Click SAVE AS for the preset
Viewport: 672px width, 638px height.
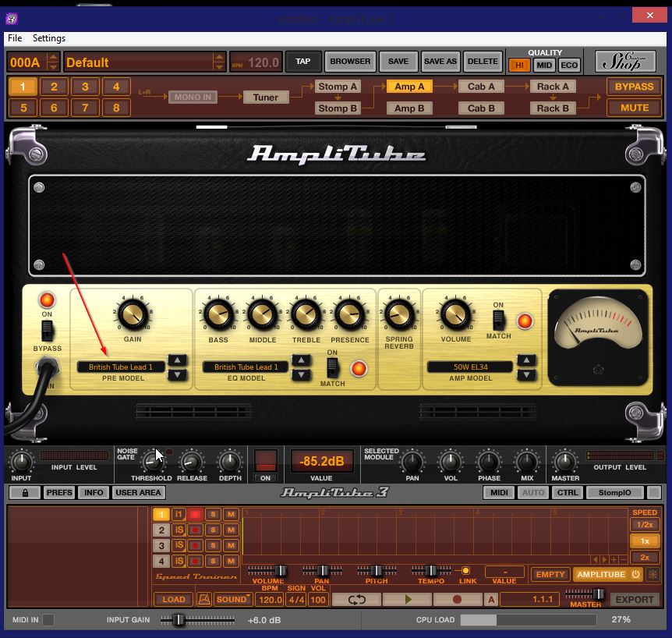click(x=440, y=62)
